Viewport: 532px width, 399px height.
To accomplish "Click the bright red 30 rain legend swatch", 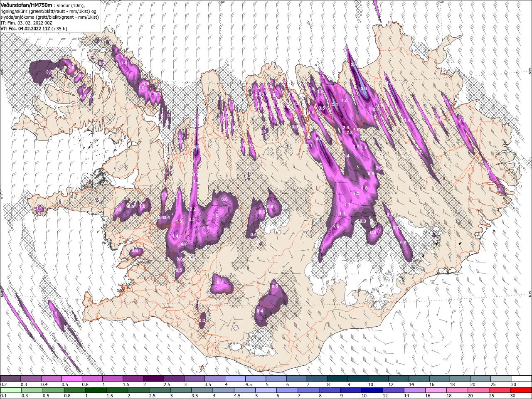I will (x=521, y=390).
